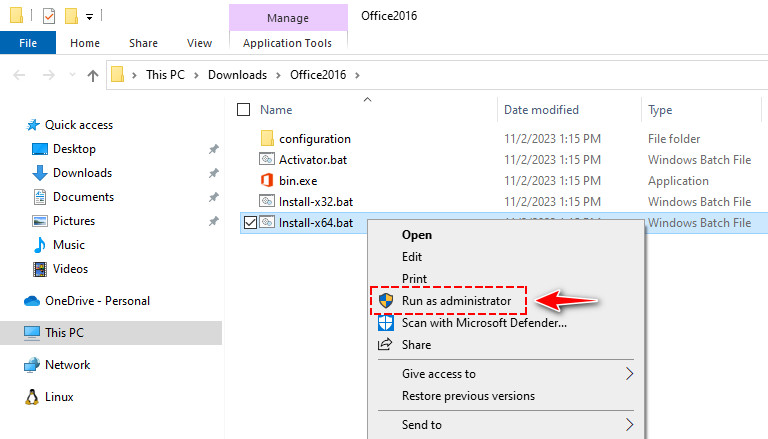Image resolution: width=768 pixels, height=439 pixels.
Task: Click Downloads in the breadcrumb path
Action: [x=237, y=75]
